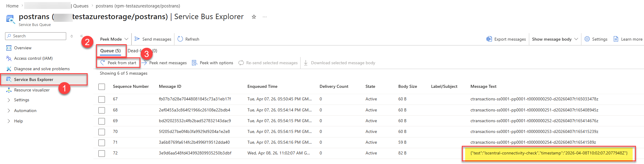The width and height of the screenshot is (644, 164).
Task: Open Settings gear in top toolbar
Action: [x=587, y=39]
